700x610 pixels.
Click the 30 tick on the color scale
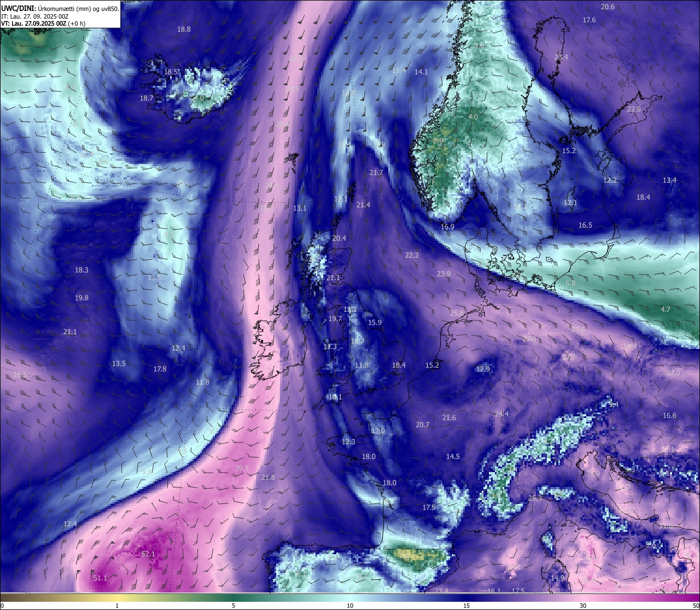[583, 606]
